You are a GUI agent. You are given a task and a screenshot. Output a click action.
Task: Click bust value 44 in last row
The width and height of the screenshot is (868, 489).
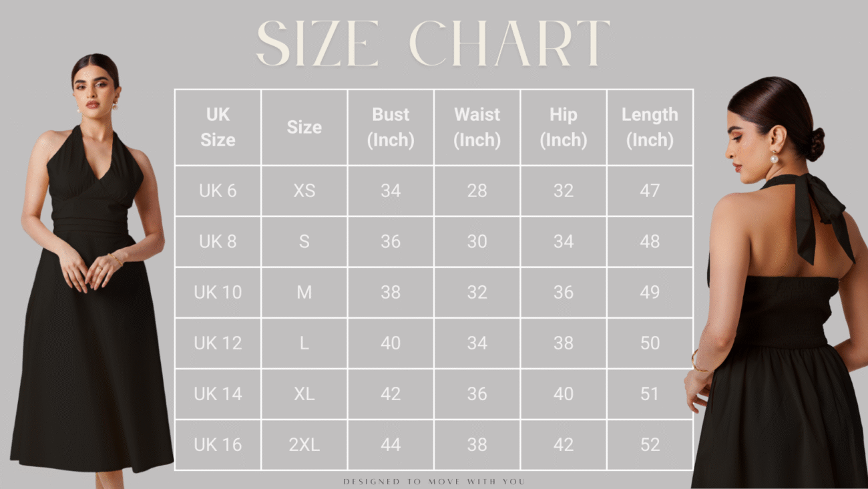391,444
